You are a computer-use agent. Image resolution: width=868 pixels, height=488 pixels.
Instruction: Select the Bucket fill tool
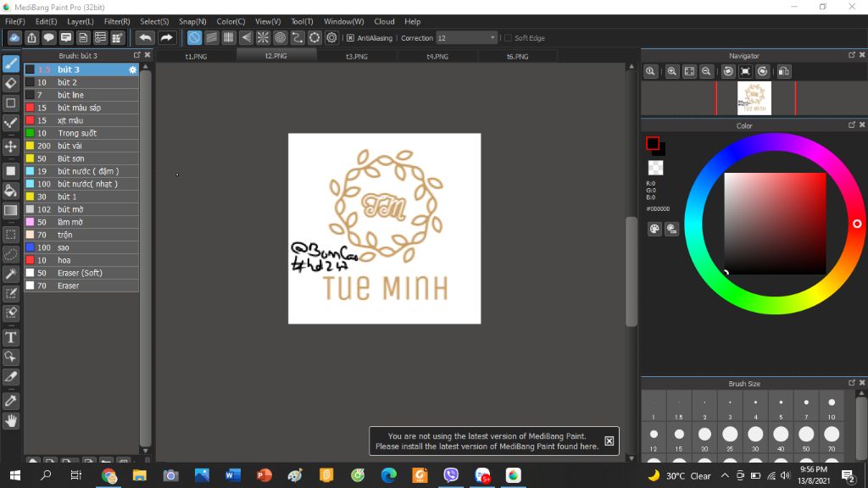11,191
